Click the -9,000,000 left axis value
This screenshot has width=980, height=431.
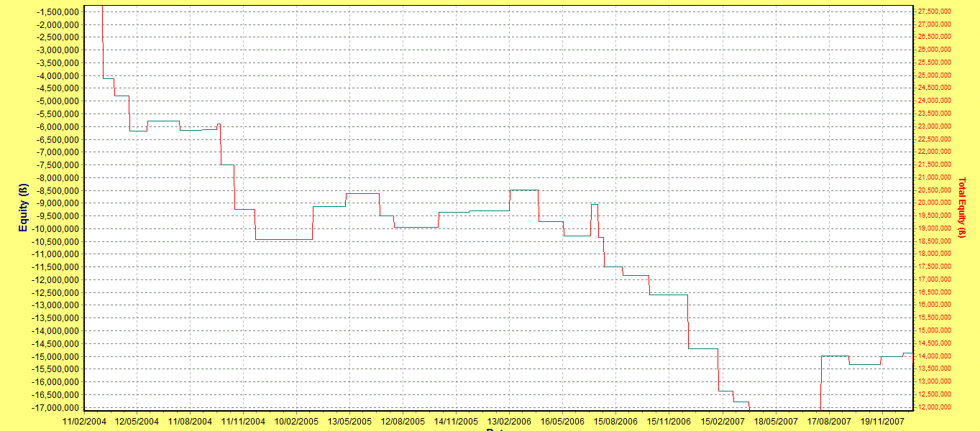pyautogui.click(x=58, y=203)
